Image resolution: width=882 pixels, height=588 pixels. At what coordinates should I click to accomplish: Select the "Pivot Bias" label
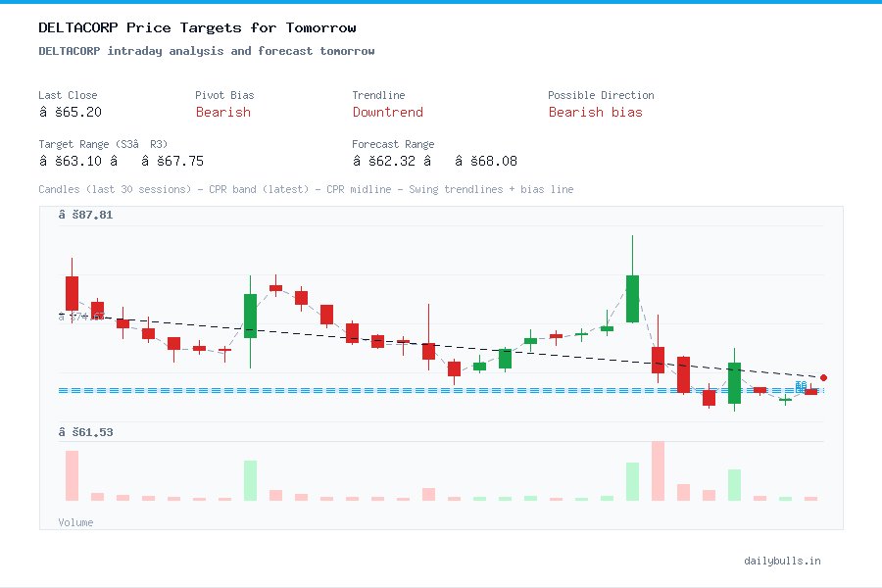click(x=224, y=95)
